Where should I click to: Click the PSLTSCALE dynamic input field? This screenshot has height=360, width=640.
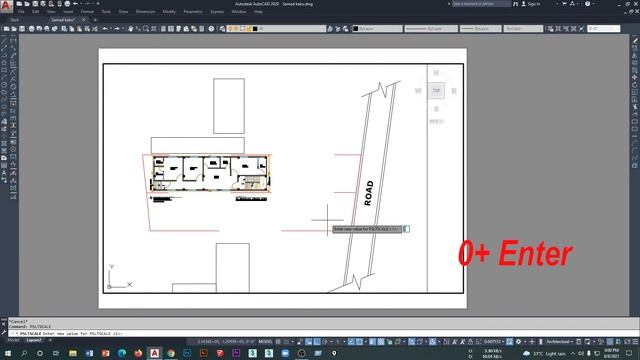(406, 229)
